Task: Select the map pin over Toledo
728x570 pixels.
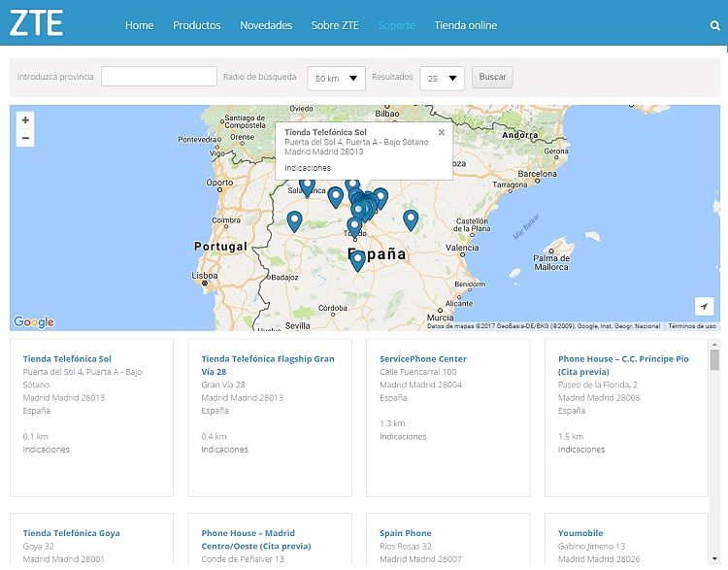Action: click(x=354, y=228)
